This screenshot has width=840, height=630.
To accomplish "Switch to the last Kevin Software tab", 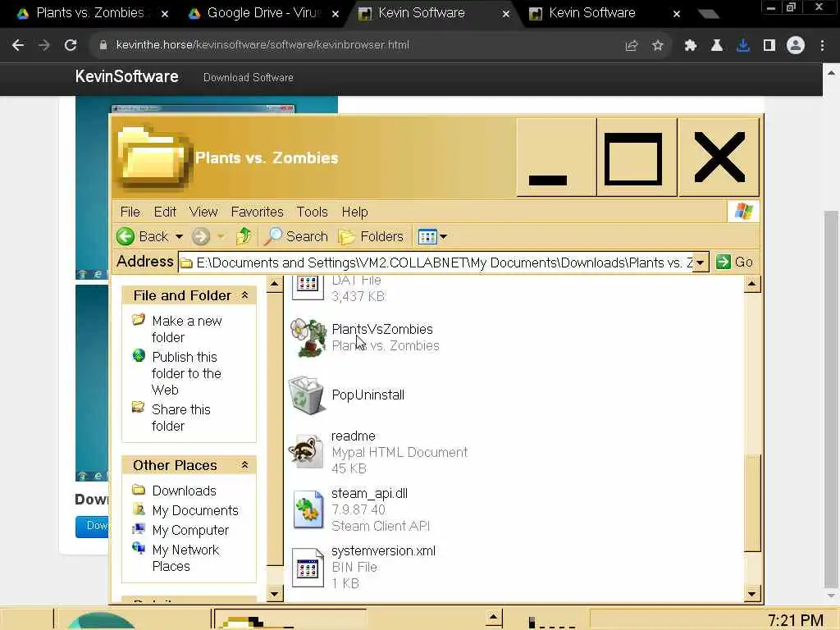I will (x=592, y=13).
